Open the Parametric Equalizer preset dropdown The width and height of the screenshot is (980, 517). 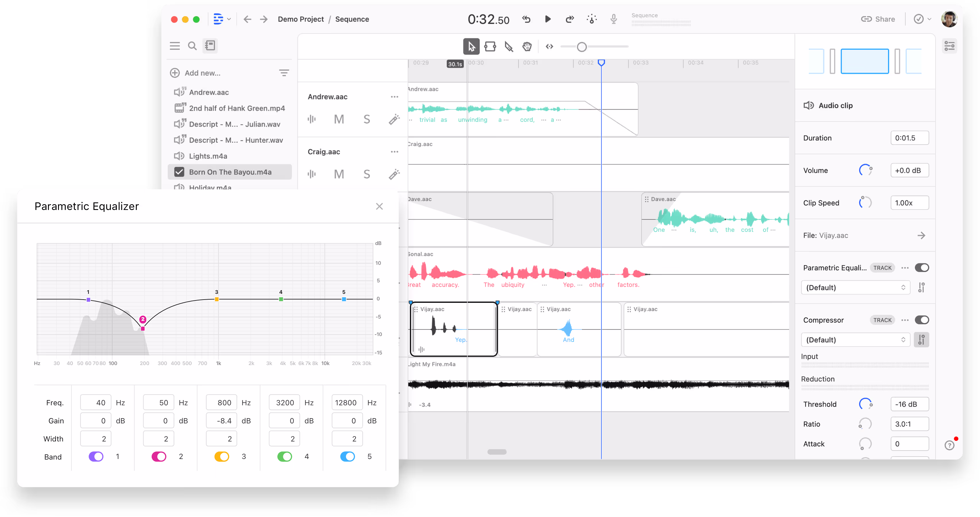[855, 288]
